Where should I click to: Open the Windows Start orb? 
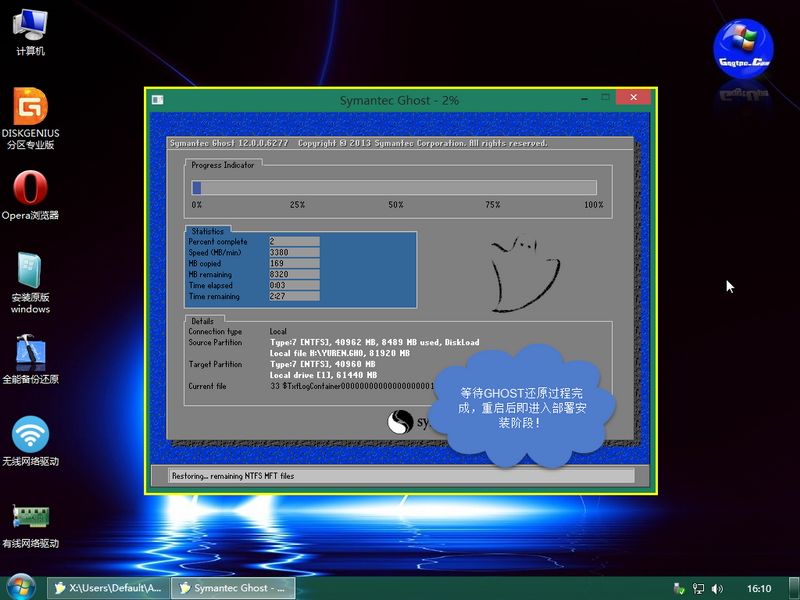20,588
